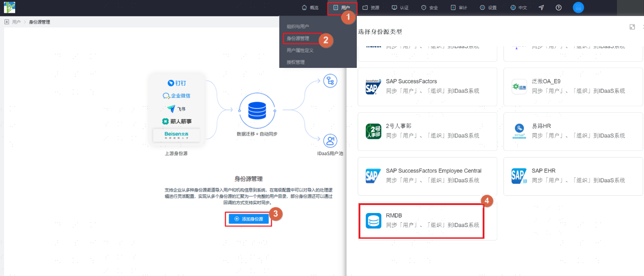This screenshot has width=644, height=276.
Task: Click the 企业微信 logo in the diagram
Action: (x=177, y=96)
